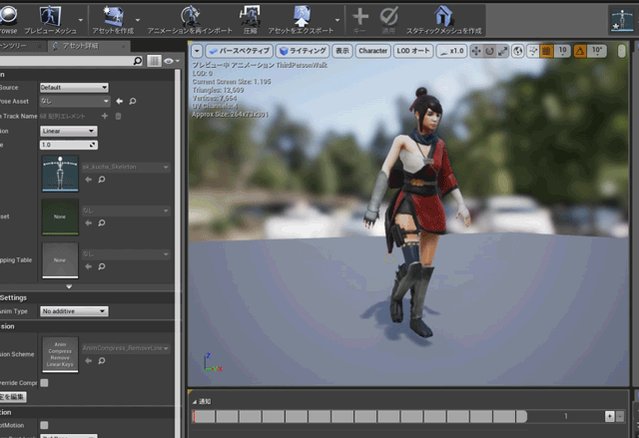The height and width of the screenshot is (438, 639).
Task: Enable the RootMotion checkbox
Action: (x=44, y=425)
